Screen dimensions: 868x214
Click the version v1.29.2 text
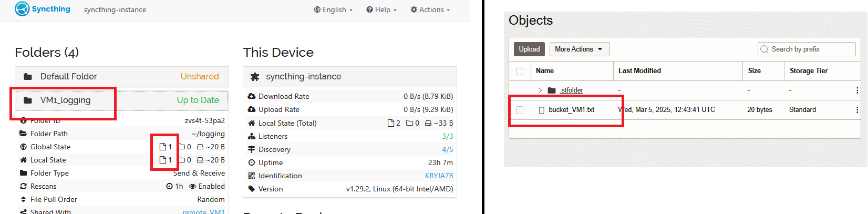pos(399,189)
